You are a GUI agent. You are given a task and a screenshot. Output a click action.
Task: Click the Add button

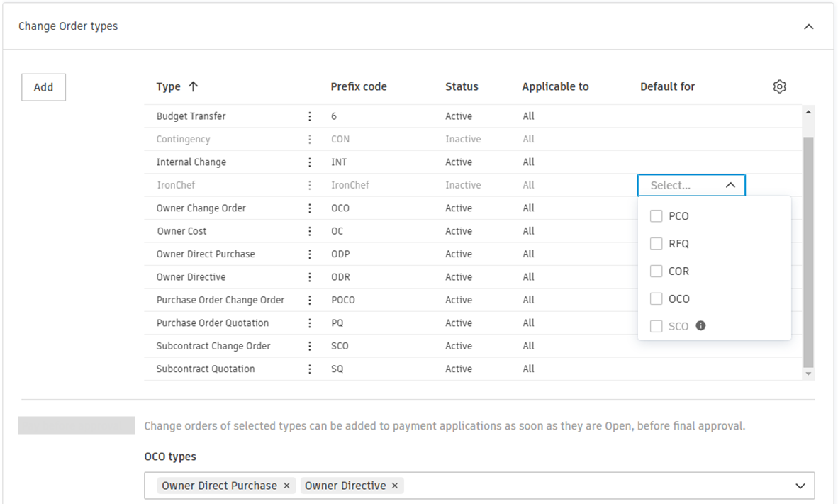pos(43,87)
